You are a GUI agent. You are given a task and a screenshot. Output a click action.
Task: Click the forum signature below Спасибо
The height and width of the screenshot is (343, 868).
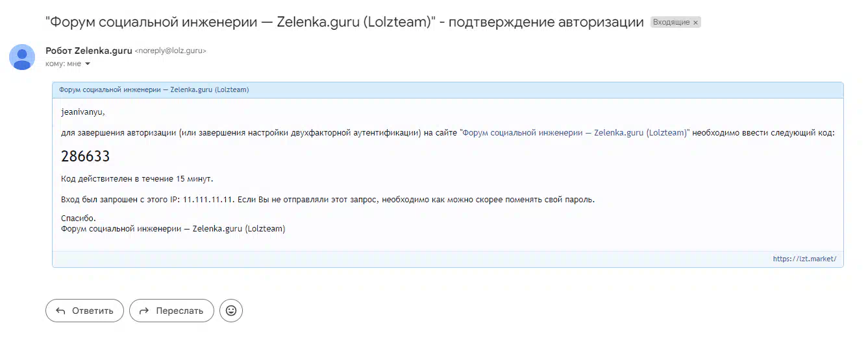(x=173, y=229)
